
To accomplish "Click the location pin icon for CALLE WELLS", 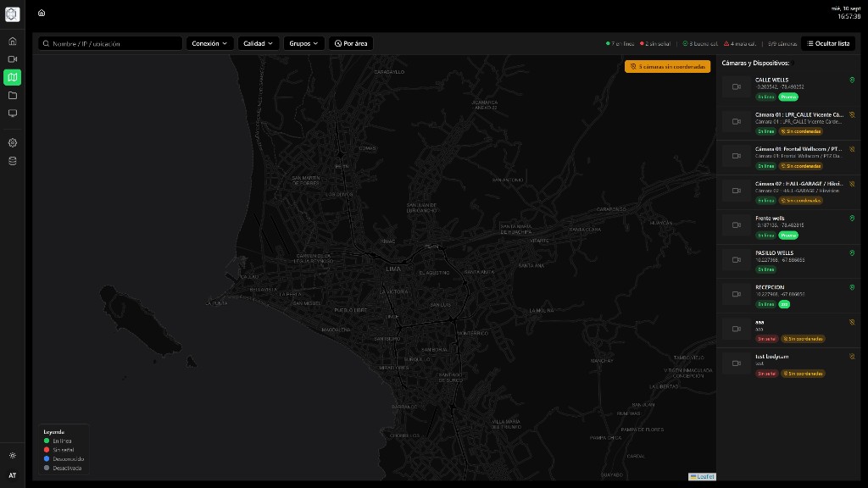I will point(852,80).
